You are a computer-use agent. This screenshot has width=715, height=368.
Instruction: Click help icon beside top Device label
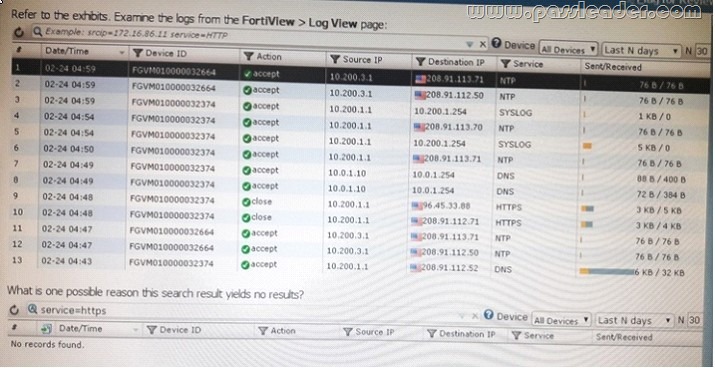point(497,44)
